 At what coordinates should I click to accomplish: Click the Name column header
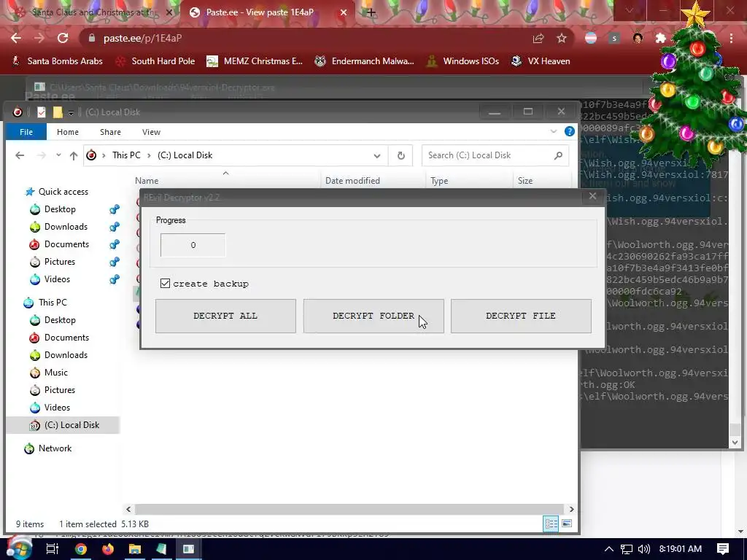point(146,181)
